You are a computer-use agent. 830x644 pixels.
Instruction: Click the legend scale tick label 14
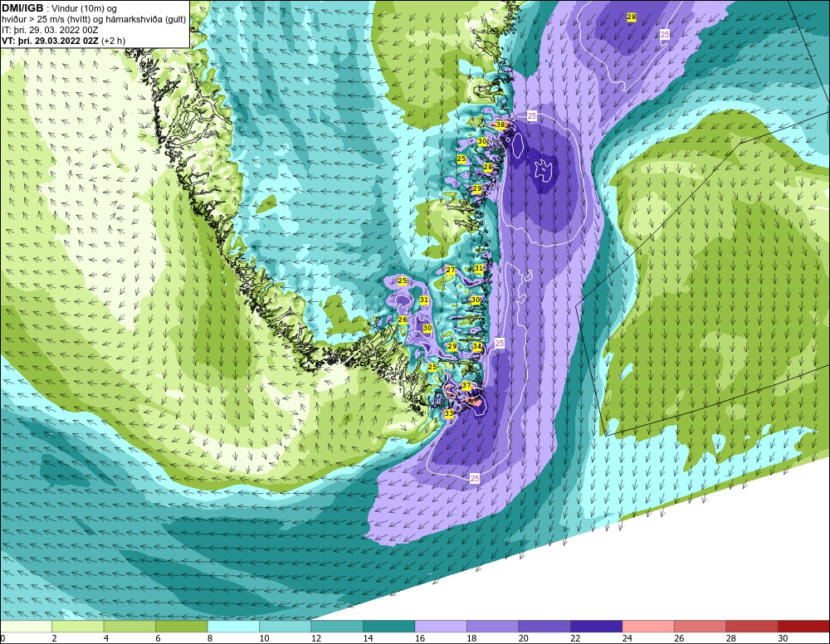(x=368, y=639)
